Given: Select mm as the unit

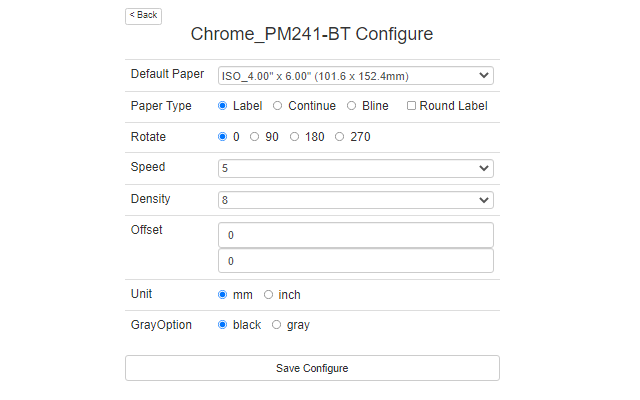Looking at the screenshot, I should pos(223,295).
